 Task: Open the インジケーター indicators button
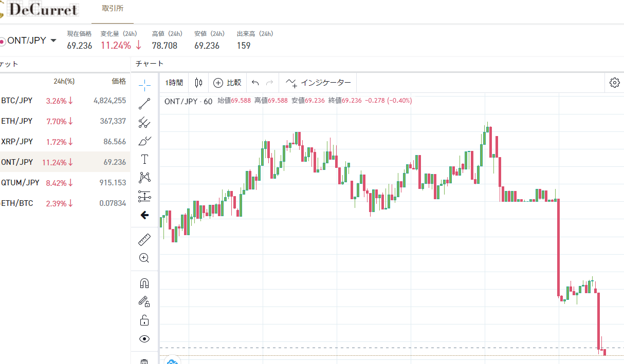pyautogui.click(x=318, y=83)
